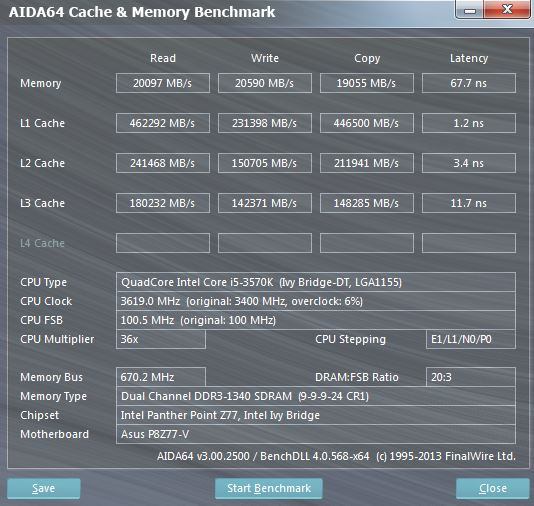Click the Write column header
The image size is (534, 506).
(x=265, y=58)
